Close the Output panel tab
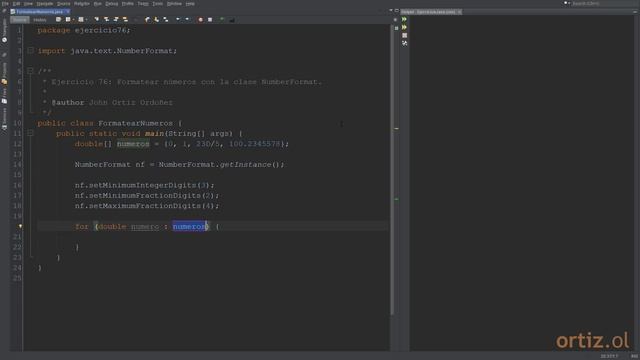The image size is (640, 360). [x=459, y=12]
